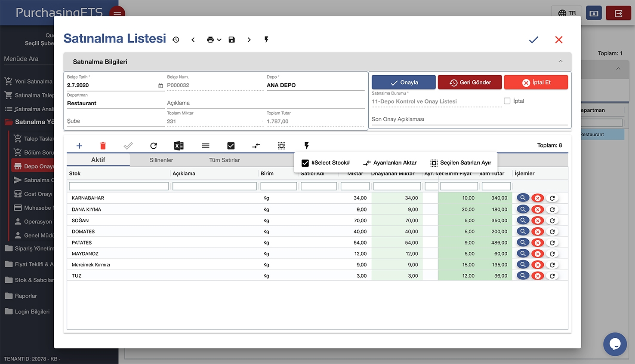This screenshot has width=635, height=364.
Task: Reset the DOMATES row
Action: pos(552,232)
